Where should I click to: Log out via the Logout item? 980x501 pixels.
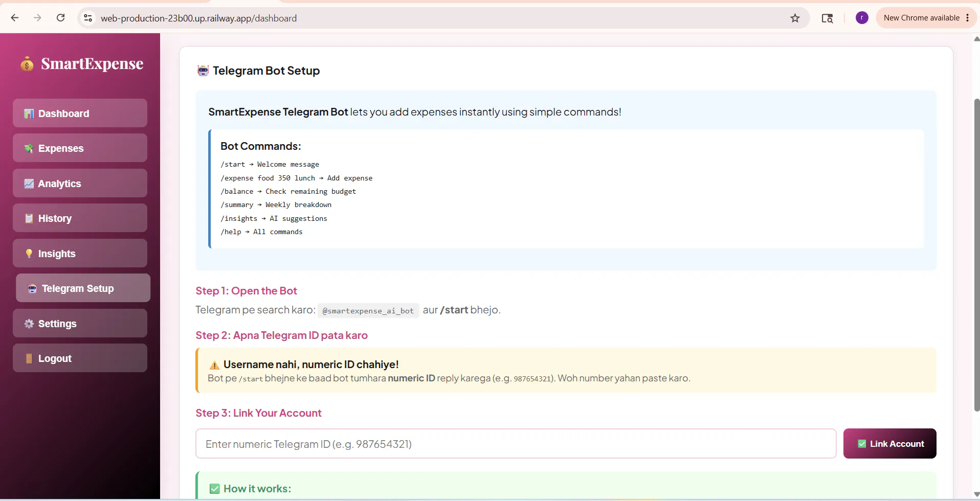pyautogui.click(x=80, y=358)
